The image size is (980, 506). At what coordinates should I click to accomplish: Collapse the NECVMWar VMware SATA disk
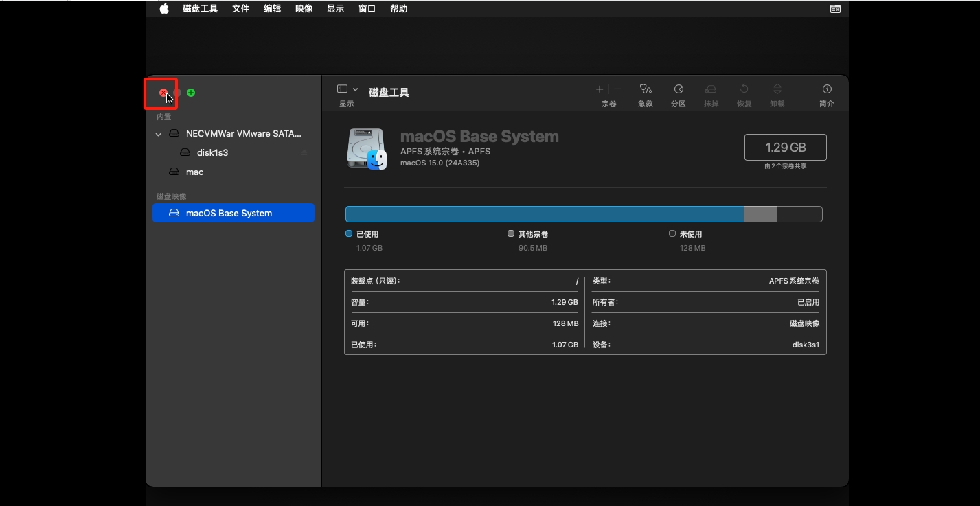click(159, 134)
